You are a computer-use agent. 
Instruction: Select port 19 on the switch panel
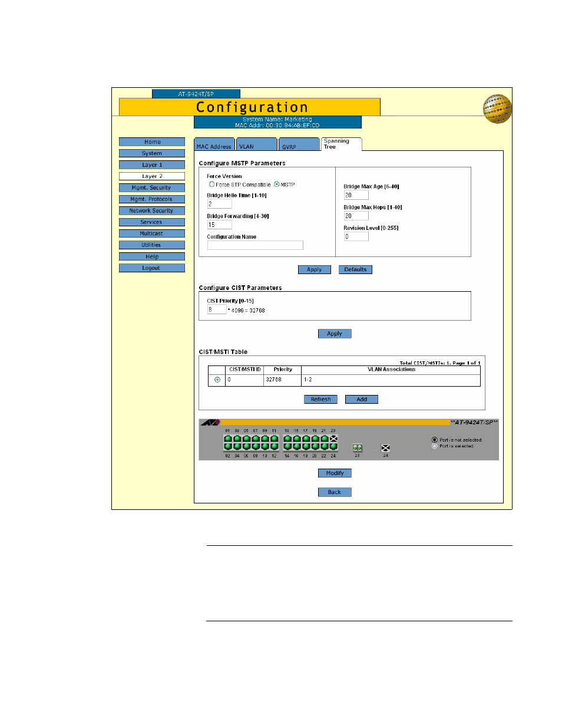[x=315, y=439]
